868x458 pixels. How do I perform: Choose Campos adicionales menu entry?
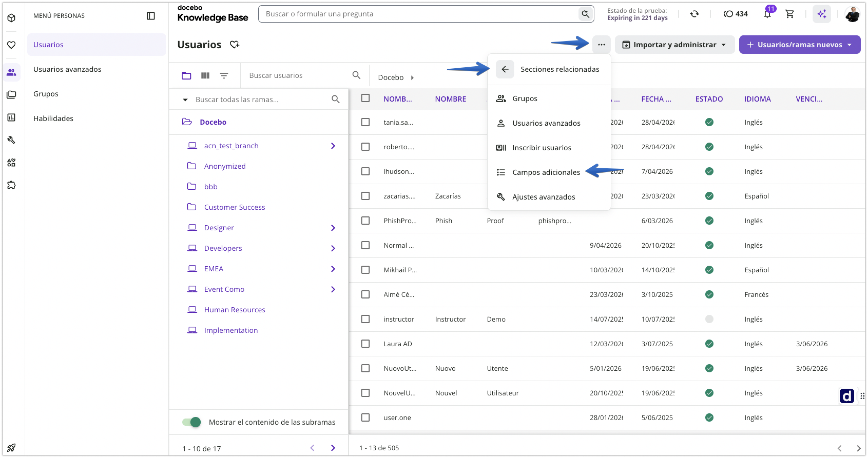pyautogui.click(x=549, y=172)
